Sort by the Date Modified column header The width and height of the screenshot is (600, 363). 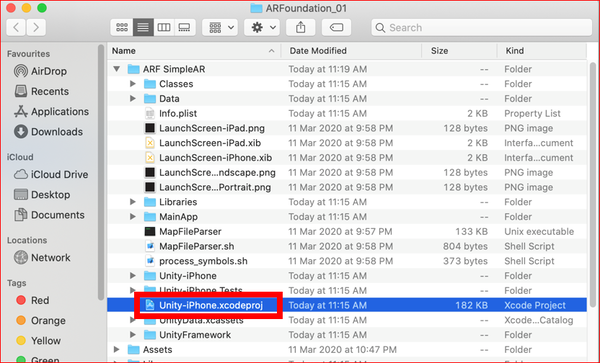[x=351, y=51]
